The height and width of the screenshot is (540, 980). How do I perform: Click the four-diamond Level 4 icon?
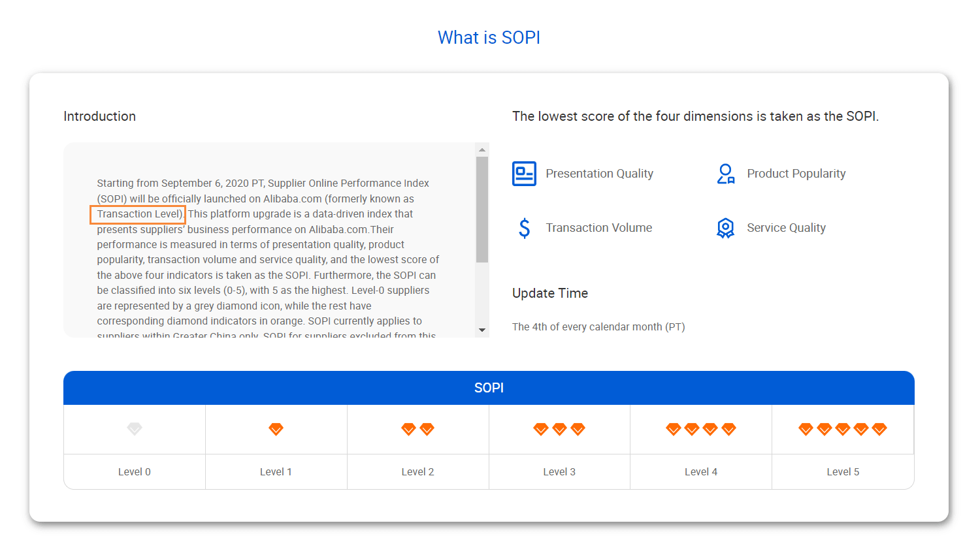(701, 429)
